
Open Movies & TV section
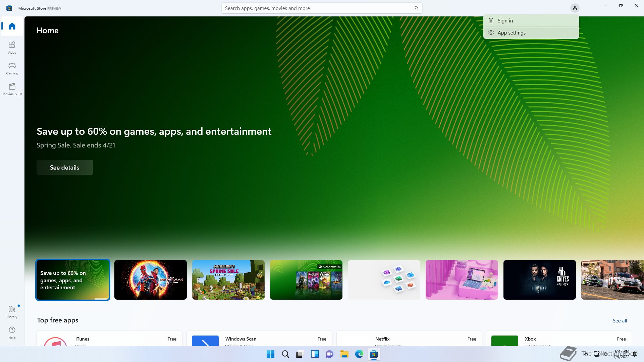(x=12, y=89)
